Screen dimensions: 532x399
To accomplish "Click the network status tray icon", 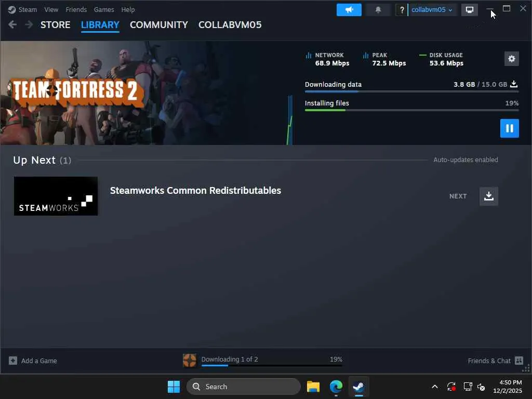I will (468, 387).
